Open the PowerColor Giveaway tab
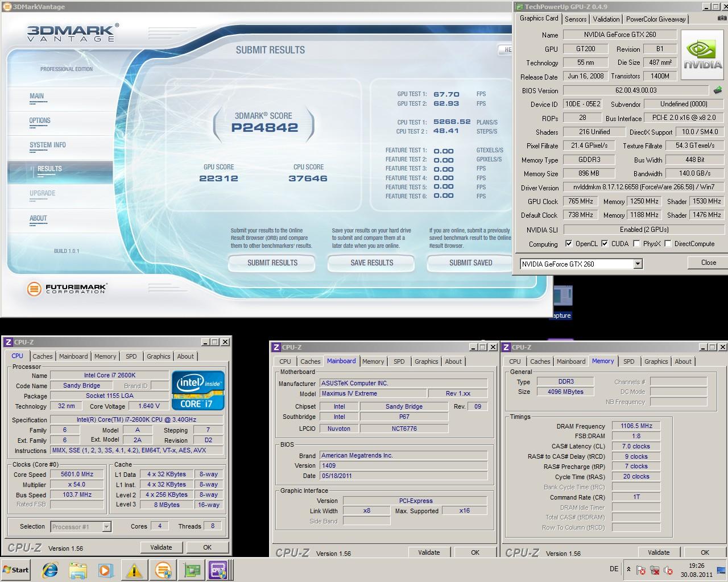The image size is (728, 582). (x=656, y=19)
